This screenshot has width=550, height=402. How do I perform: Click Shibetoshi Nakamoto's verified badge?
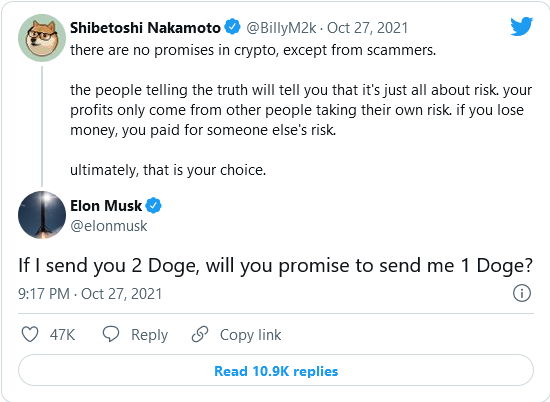(x=232, y=27)
